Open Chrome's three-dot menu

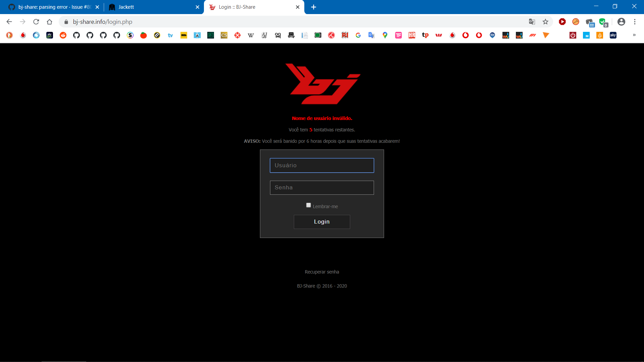point(635,22)
